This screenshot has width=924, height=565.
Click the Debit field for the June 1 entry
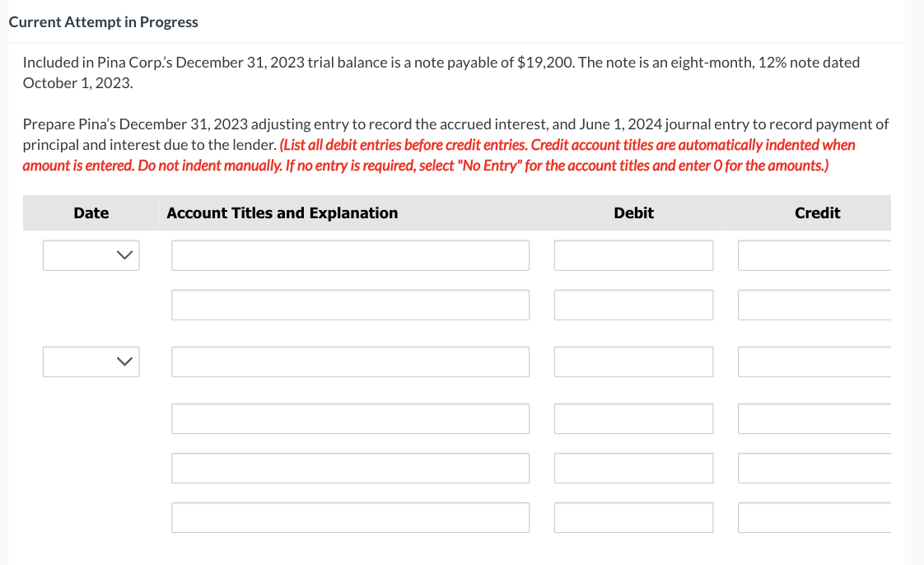[633, 361]
